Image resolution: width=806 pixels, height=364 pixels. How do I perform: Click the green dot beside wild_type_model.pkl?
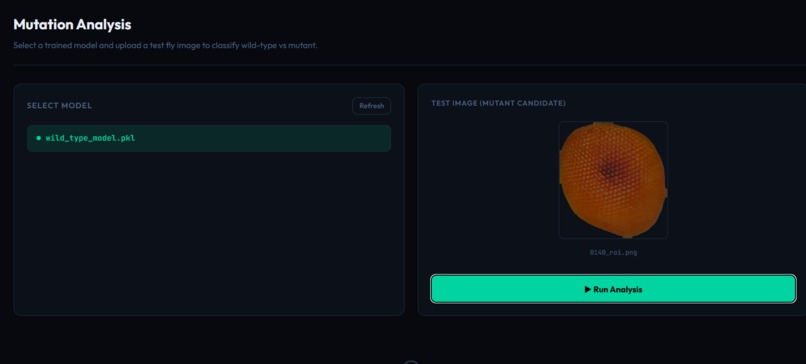click(39, 138)
